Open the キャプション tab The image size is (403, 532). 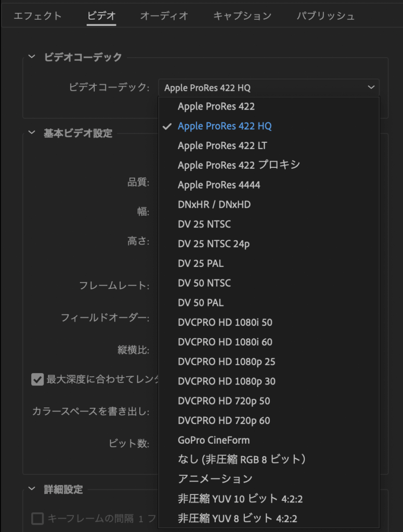pos(242,16)
